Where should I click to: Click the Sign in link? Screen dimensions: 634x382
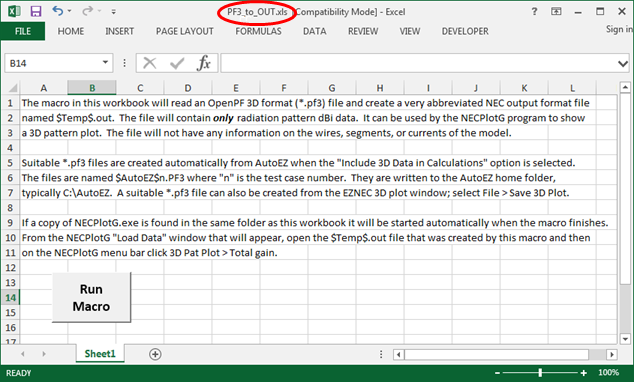pos(619,29)
